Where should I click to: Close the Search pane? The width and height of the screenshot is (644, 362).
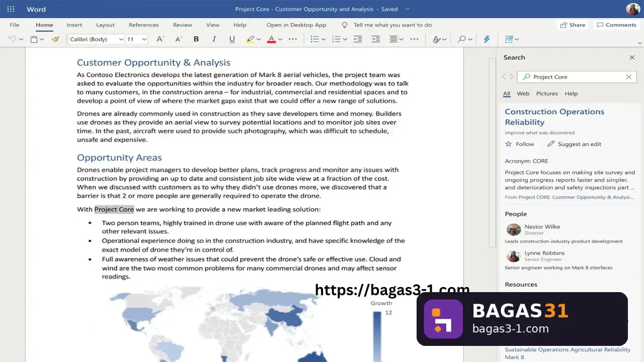click(632, 57)
